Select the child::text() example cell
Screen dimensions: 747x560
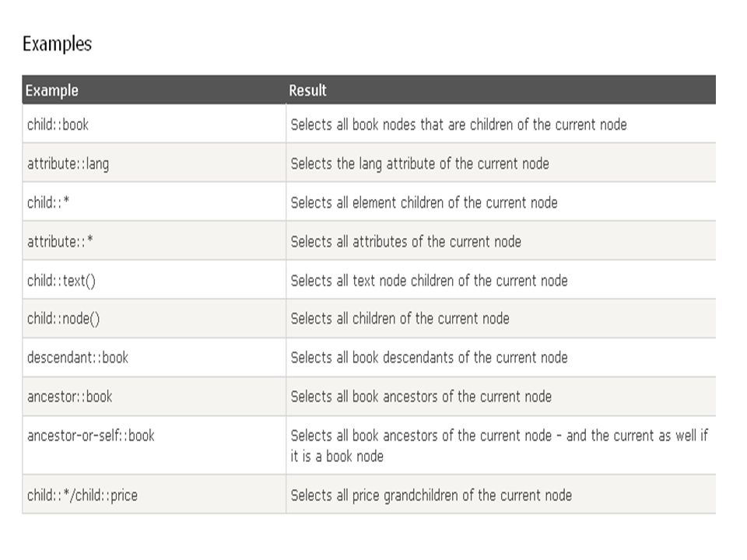coord(154,280)
